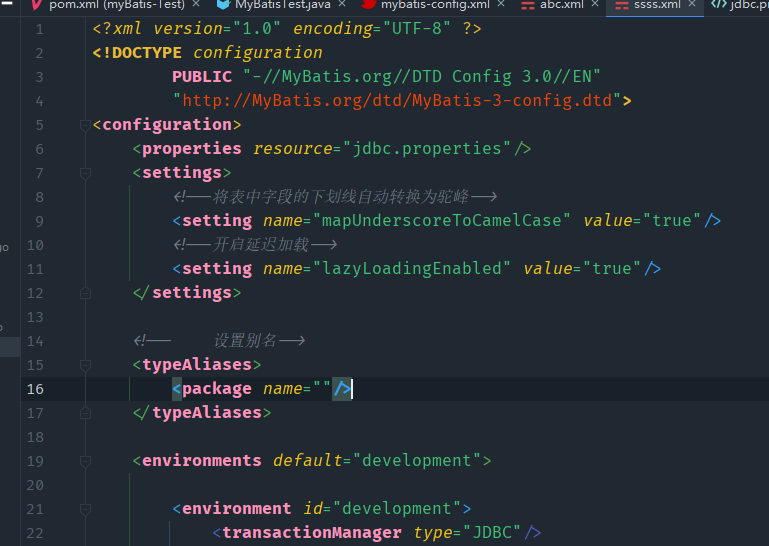Collapse the typeAliases block in gutter
The image size is (769, 546).
tap(85, 365)
